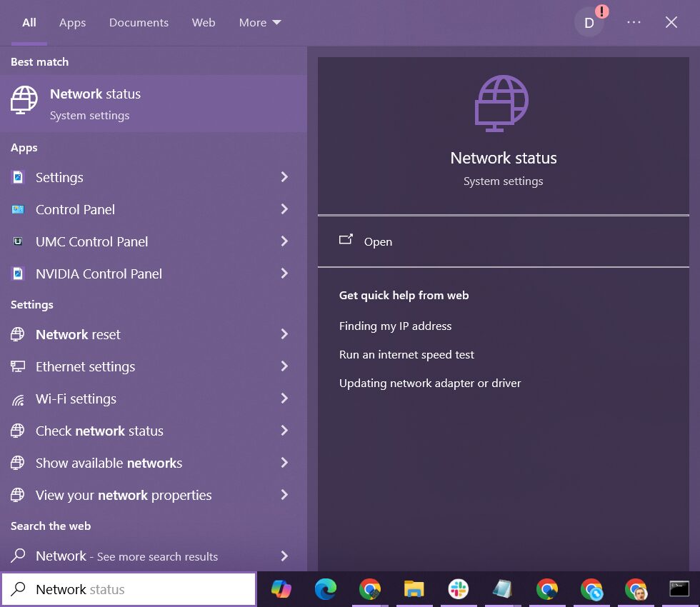
Task: Open the terminal icon in taskbar
Action: 679,588
